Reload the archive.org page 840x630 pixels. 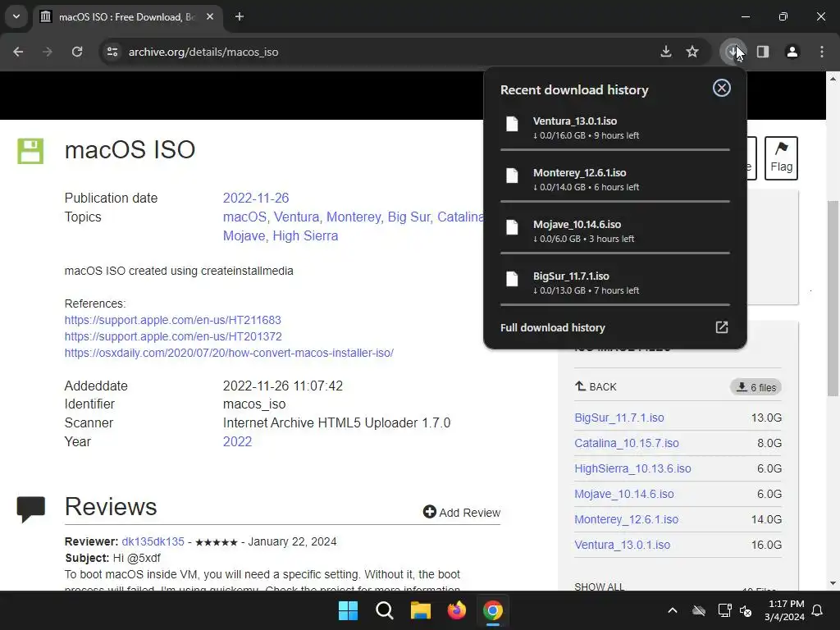[77, 52]
